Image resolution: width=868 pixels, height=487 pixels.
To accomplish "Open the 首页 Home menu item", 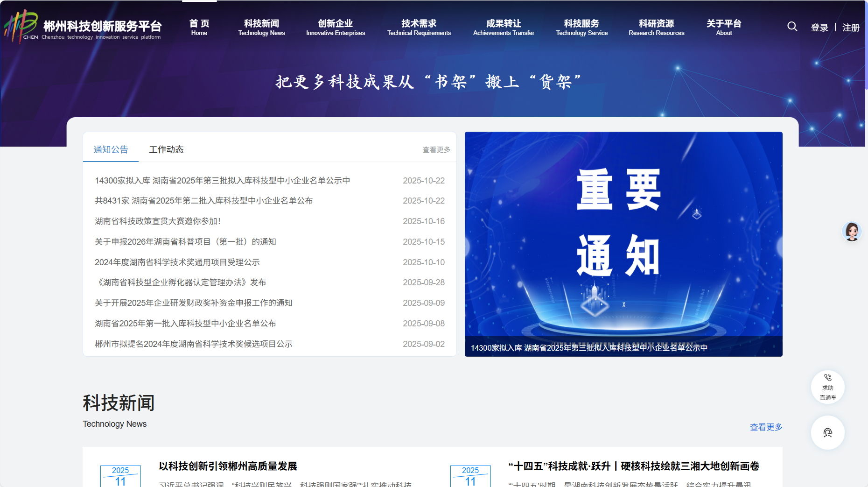I will (x=199, y=27).
